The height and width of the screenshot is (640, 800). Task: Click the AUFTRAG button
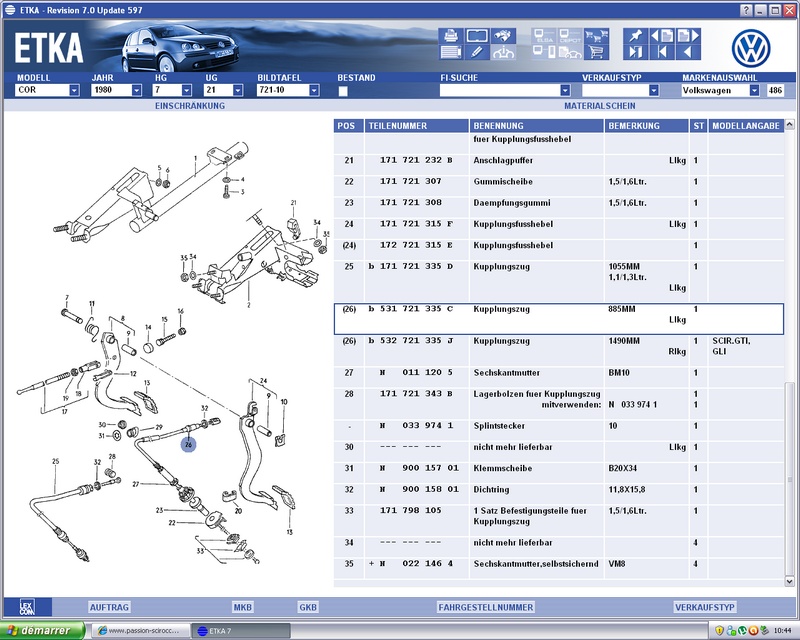pos(109,607)
